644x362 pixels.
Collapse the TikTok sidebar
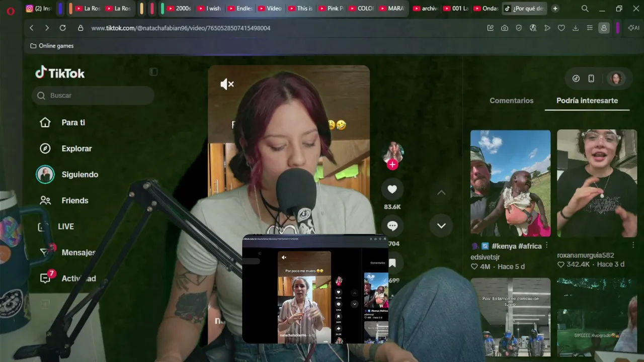click(x=153, y=72)
